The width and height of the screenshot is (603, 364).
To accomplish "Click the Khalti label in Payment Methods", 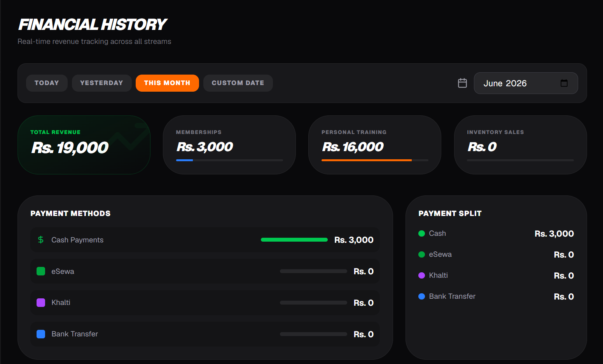I will (x=61, y=303).
